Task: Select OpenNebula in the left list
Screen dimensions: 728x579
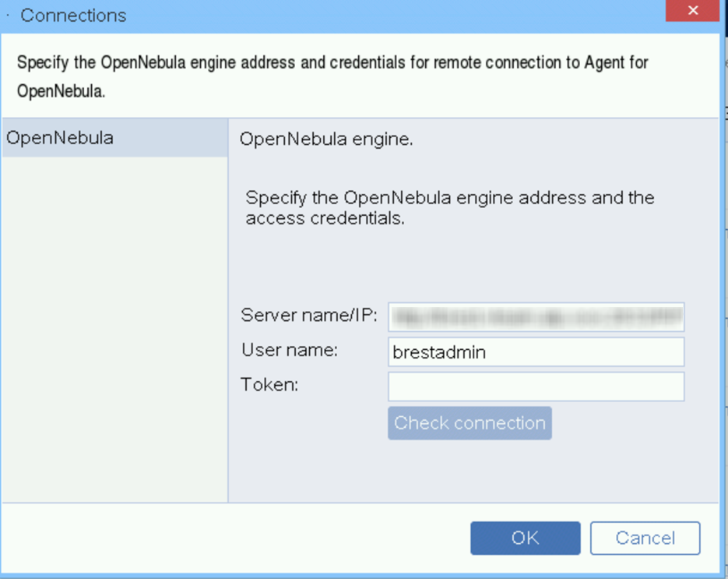Action: [114, 138]
